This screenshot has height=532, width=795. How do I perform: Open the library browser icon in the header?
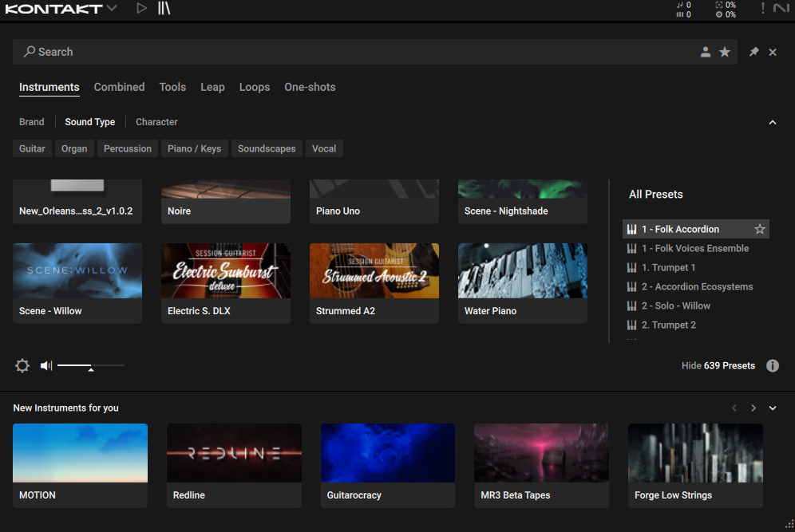point(164,8)
